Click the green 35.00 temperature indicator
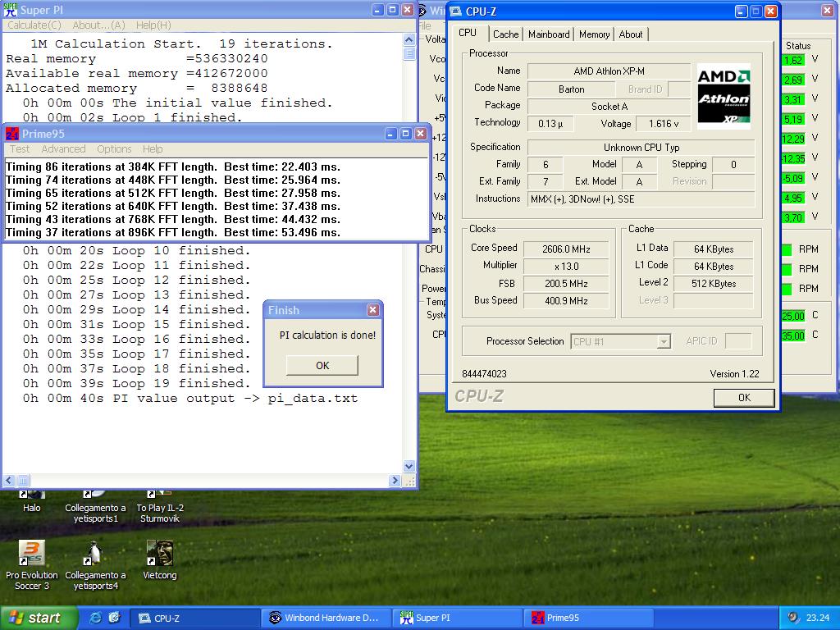This screenshot has width=840, height=630. click(793, 336)
